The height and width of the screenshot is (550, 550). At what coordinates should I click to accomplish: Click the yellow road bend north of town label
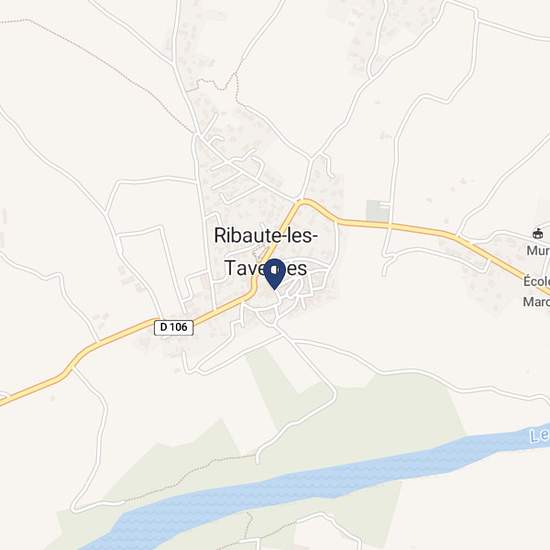click(304, 202)
